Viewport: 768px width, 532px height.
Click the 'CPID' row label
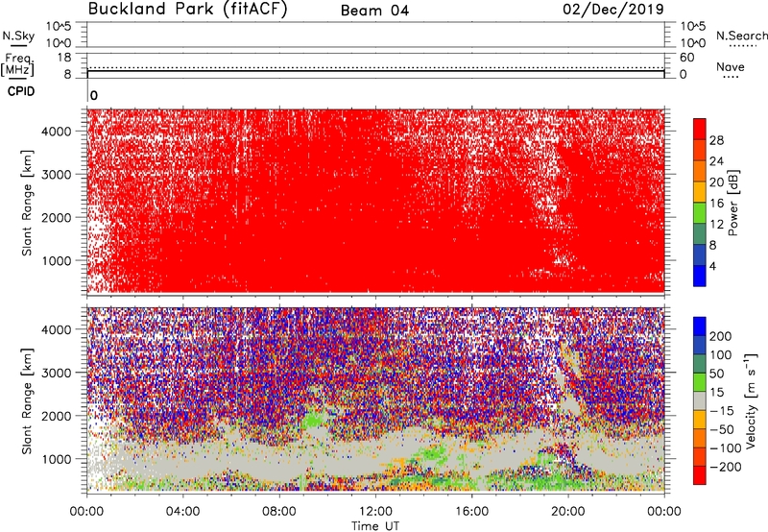click(x=20, y=91)
